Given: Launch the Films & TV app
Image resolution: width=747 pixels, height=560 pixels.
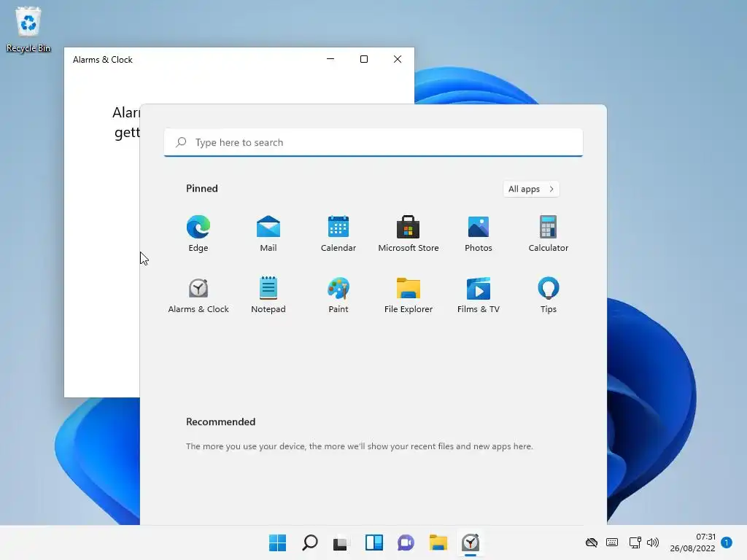Looking at the screenshot, I should [x=479, y=295].
